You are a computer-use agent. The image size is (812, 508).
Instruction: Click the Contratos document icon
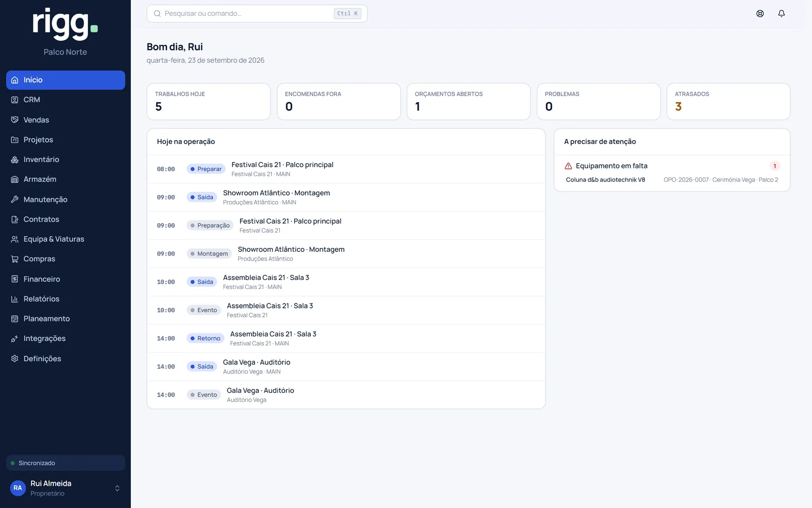tap(15, 219)
